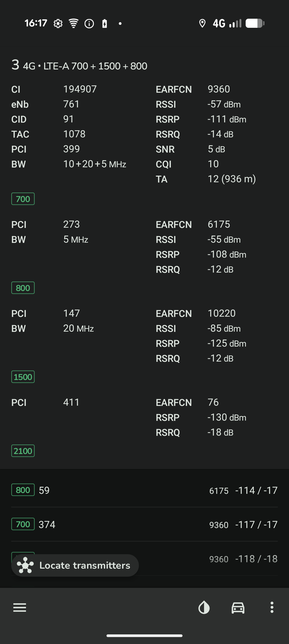The width and height of the screenshot is (289, 644).
Task: Tap the 1500 band badge
Action: tap(23, 377)
